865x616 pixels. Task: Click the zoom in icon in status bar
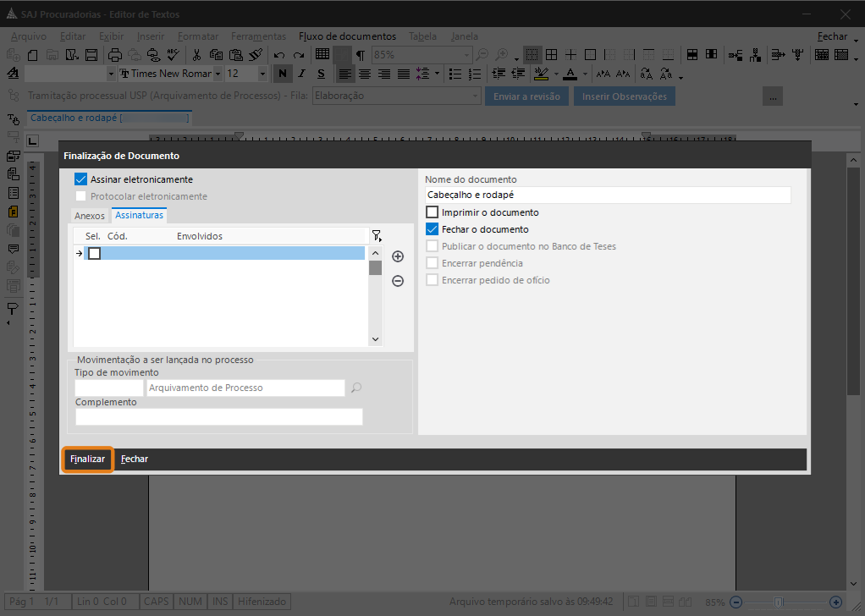(835, 602)
